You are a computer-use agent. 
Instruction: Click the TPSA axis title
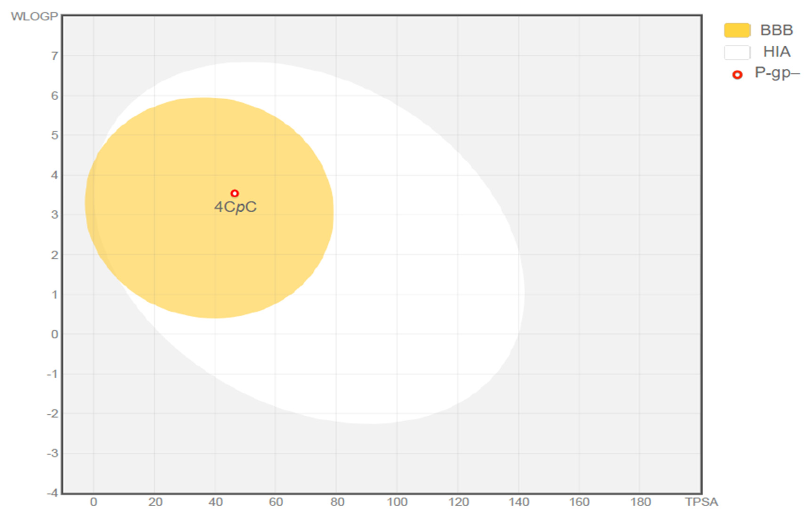[x=701, y=502]
